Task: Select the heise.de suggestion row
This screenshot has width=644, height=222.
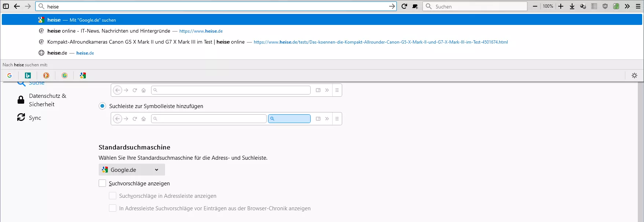Action: 322,53
